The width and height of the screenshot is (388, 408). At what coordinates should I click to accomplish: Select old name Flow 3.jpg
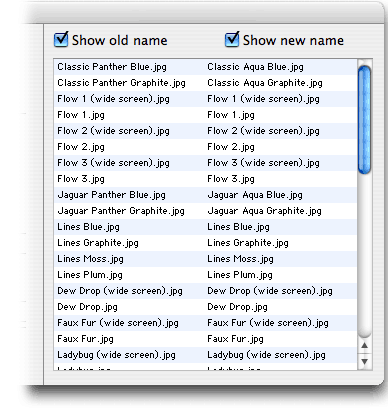click(81, 179)
